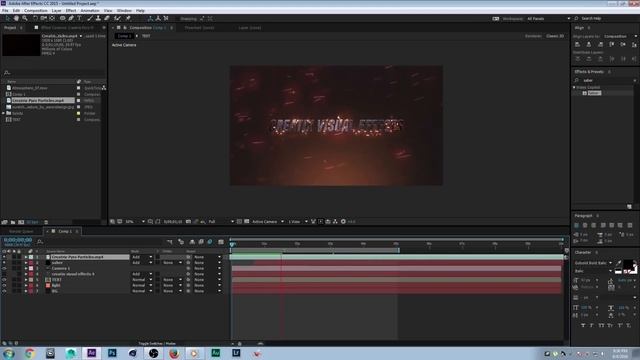The height and width of the screenshot is (360, 640).
Task: Click the TEXT breadcrumb in viewer
Action: [146, 36]
